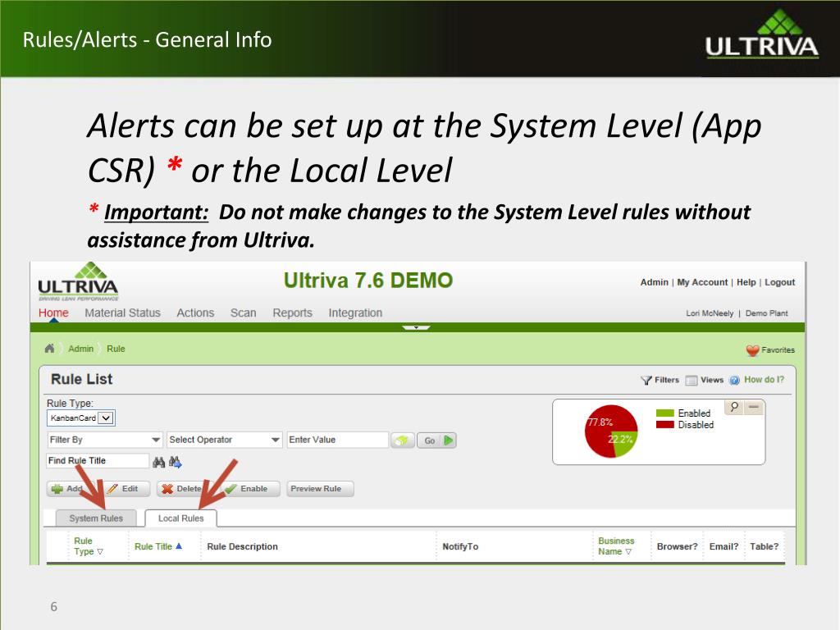Minimize the pie chart panel
This screenshot has width=840, height=630.
(x=754, y=407)
